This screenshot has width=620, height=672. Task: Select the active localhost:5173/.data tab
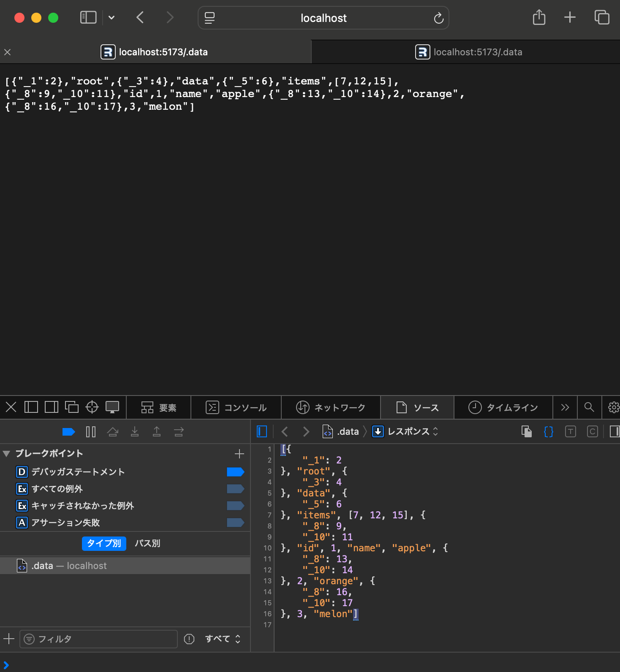155,52
